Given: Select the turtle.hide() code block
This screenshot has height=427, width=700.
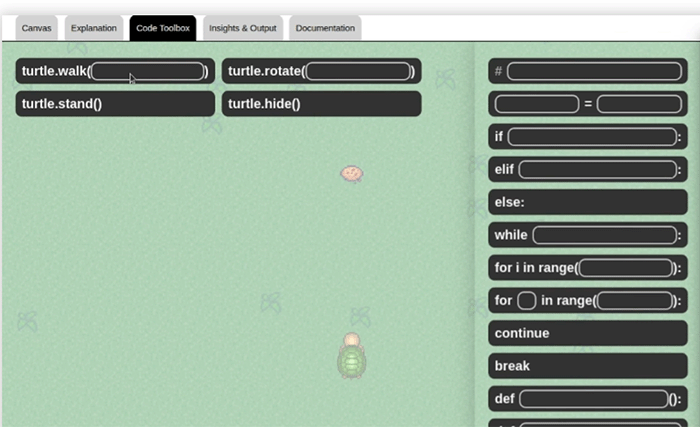Looking at the screenshot, I should coord(320,104).
